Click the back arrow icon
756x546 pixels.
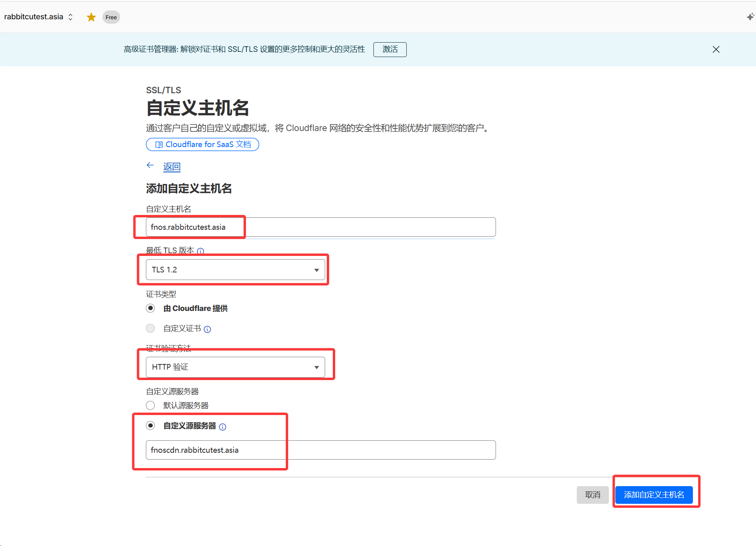point(150,166)
